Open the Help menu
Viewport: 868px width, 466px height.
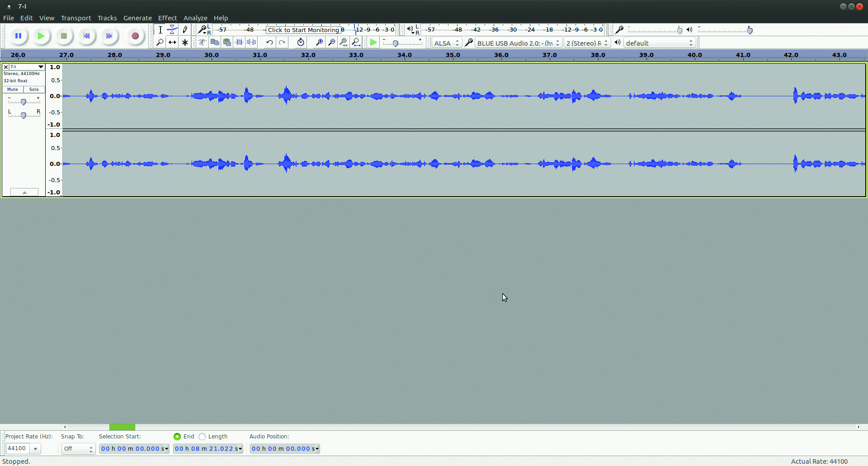coord(221,18)
